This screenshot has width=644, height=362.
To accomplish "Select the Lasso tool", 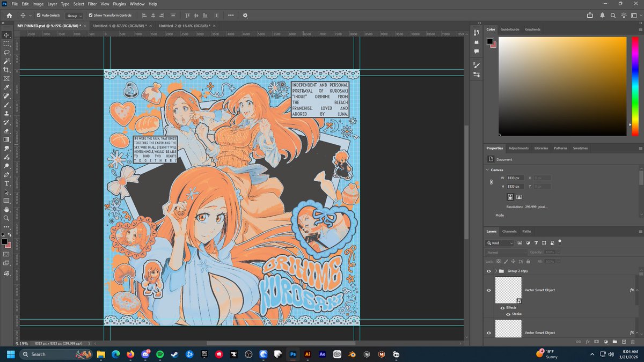I will 6,52.
